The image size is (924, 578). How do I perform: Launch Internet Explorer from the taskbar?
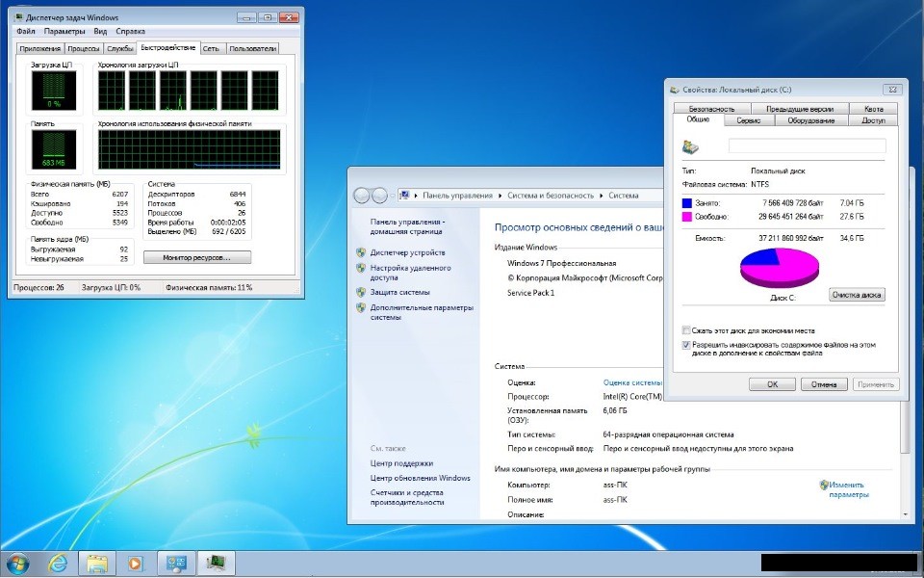(58, 564)
